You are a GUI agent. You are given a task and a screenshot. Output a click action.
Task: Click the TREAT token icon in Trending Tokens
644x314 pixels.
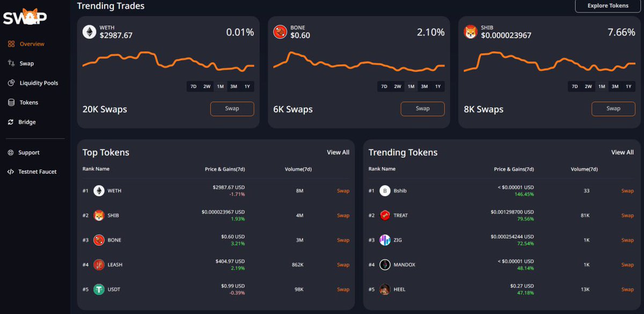point(385,215)
